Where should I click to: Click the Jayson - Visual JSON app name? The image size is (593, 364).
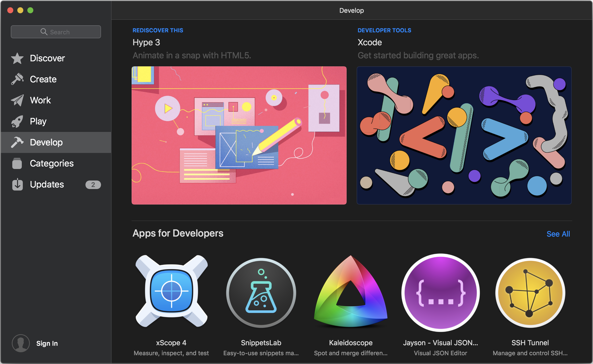[x=441, y=343]
